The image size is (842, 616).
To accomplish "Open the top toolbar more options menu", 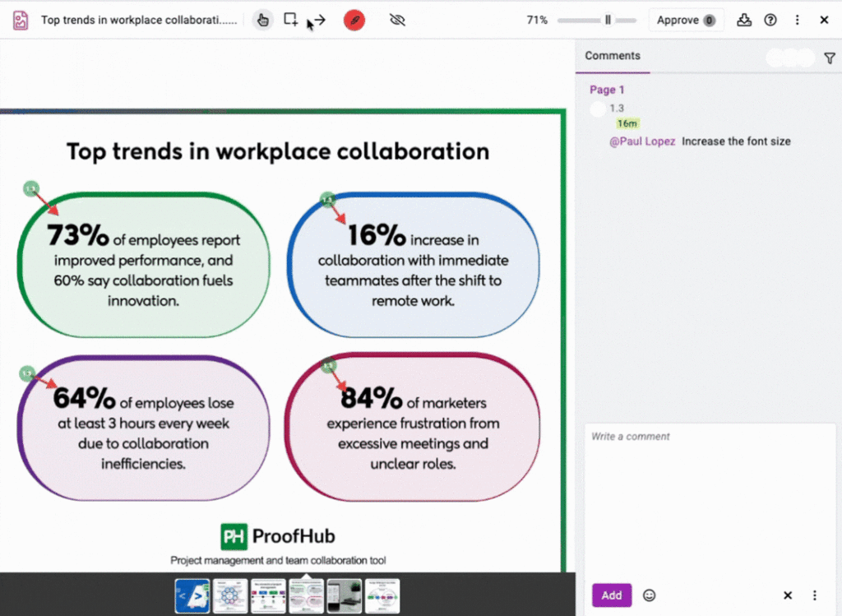I will click(797, 20).
